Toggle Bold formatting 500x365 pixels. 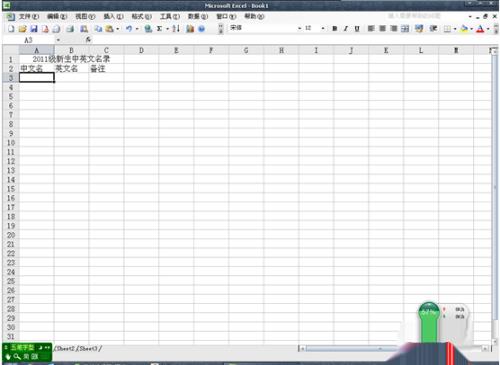click(x=335, y=29)
